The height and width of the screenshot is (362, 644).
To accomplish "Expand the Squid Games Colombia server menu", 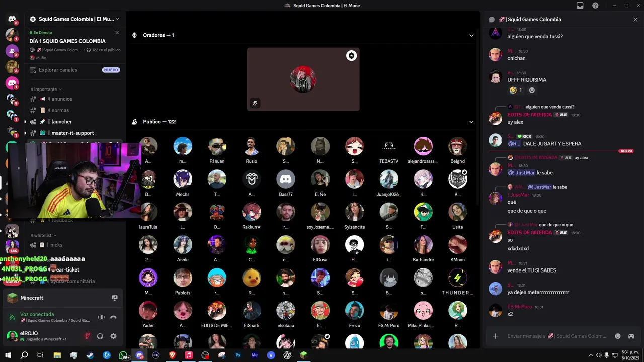I will (74, 19).
